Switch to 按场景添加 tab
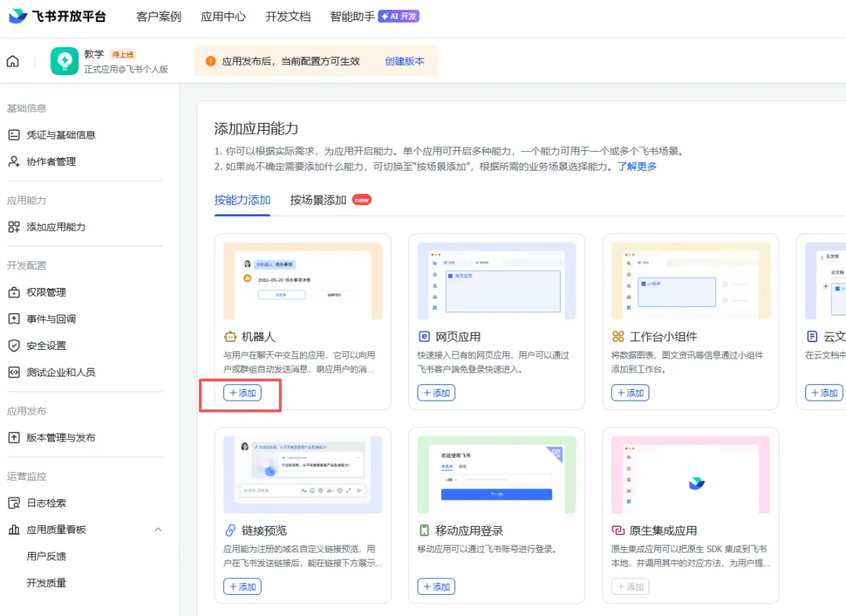 point(318,200)
